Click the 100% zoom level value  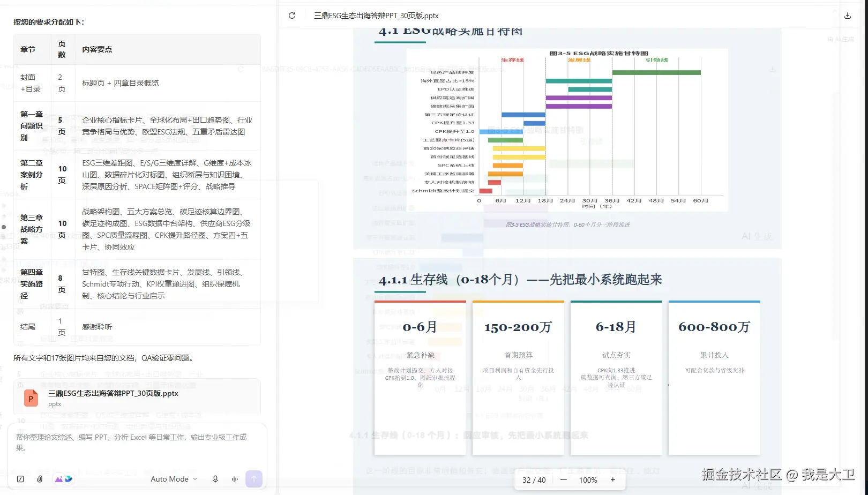(588, 480)
